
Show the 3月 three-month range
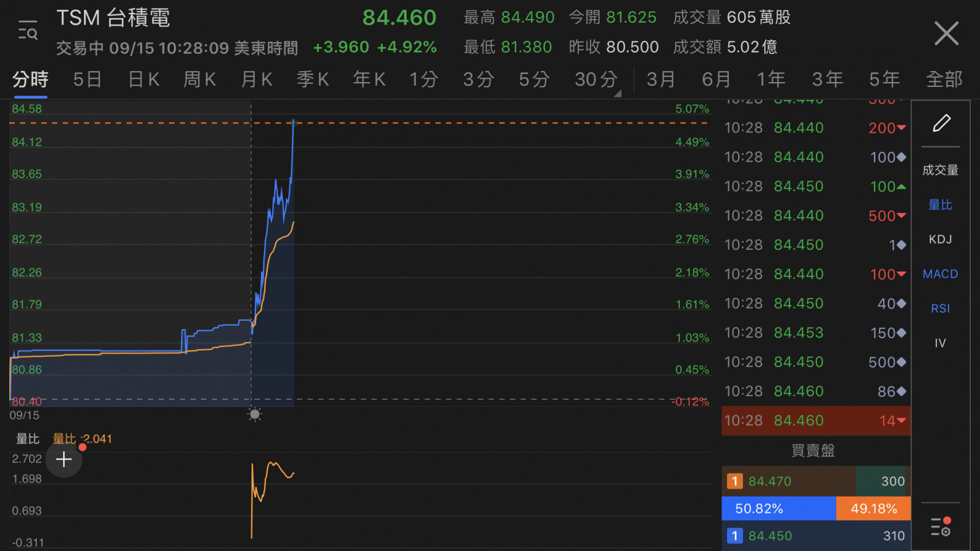pos(661,80)
